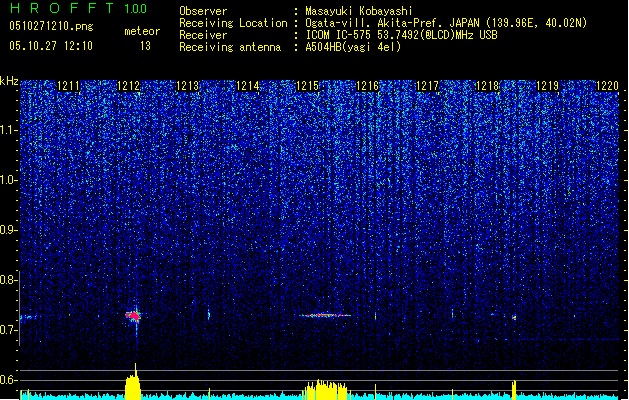Select the ICOM IC-575 53.7492 MHz receiver text
Viewport: 629px width, 400px height.
pyautogui.click(x=402, y=35)
